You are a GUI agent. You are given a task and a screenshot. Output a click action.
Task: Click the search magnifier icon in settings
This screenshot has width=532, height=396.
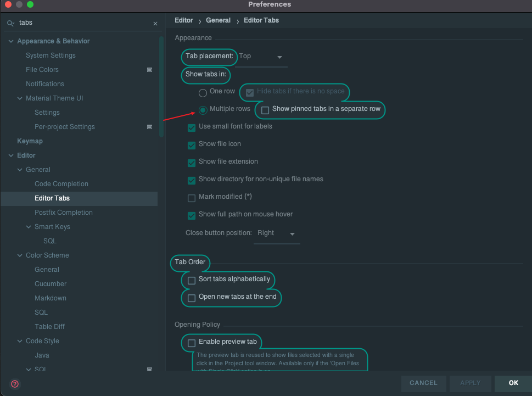[10, 24]
